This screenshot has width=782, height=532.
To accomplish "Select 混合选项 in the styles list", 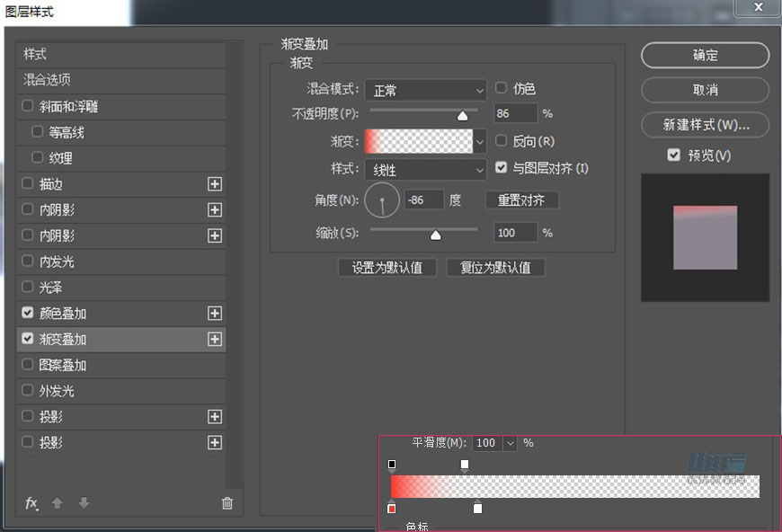I will 48,80.
